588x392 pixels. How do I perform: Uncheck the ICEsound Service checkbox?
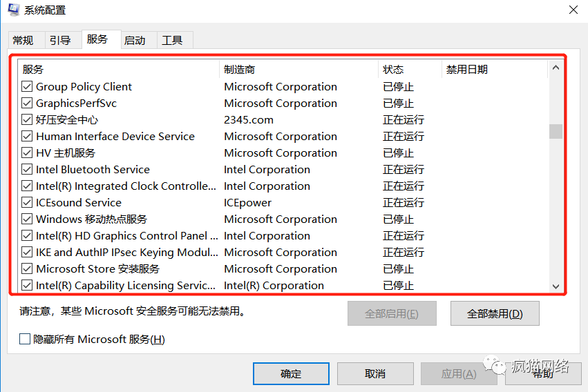tap(27, 202)
